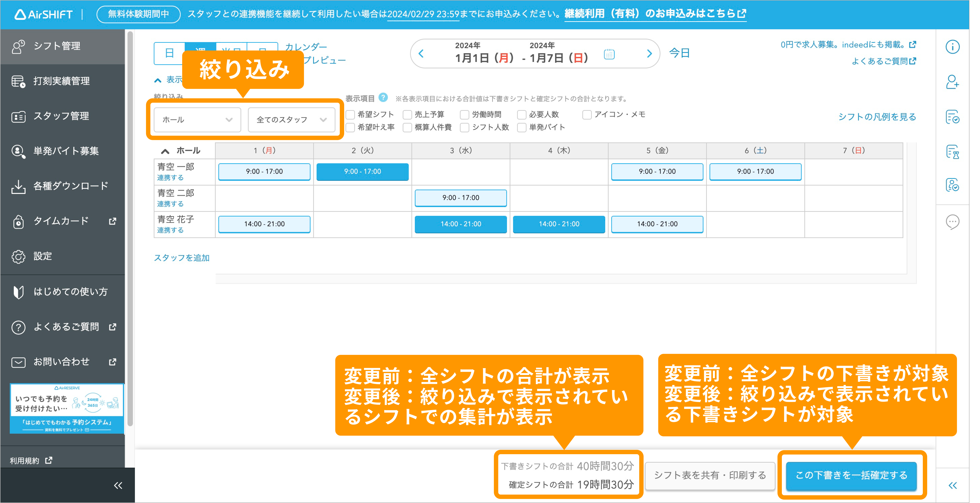The width and height of the screenshot is (980, 503).
Task: Click the AirRESERVE banner advertisement
Action: click(x=67, y=409)
